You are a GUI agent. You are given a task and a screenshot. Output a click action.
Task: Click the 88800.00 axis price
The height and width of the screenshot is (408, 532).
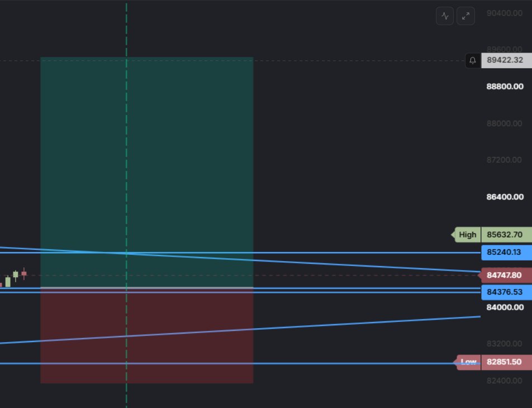(505, 87)
